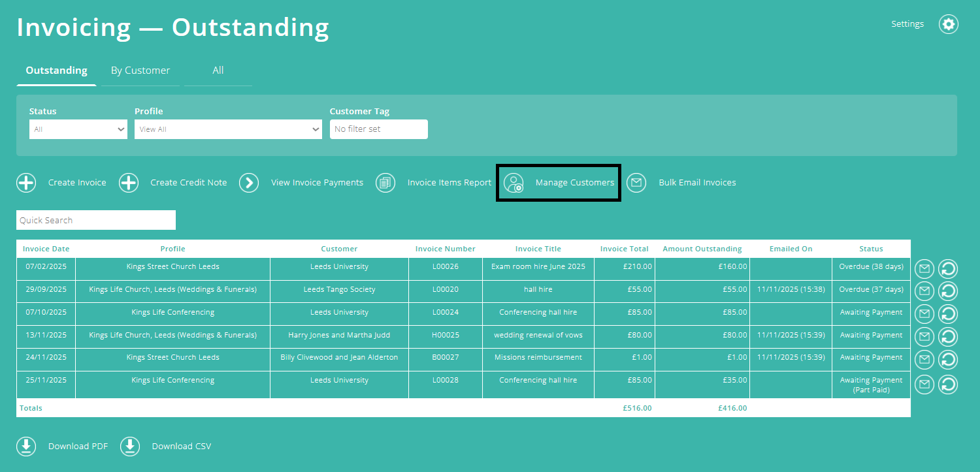Open the All invoices tab
980x472 pixels.
tap(218, 71)
